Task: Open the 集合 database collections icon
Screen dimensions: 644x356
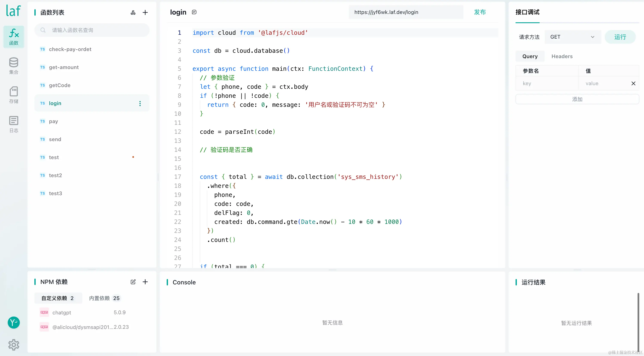Action: (x=14, y=66)
